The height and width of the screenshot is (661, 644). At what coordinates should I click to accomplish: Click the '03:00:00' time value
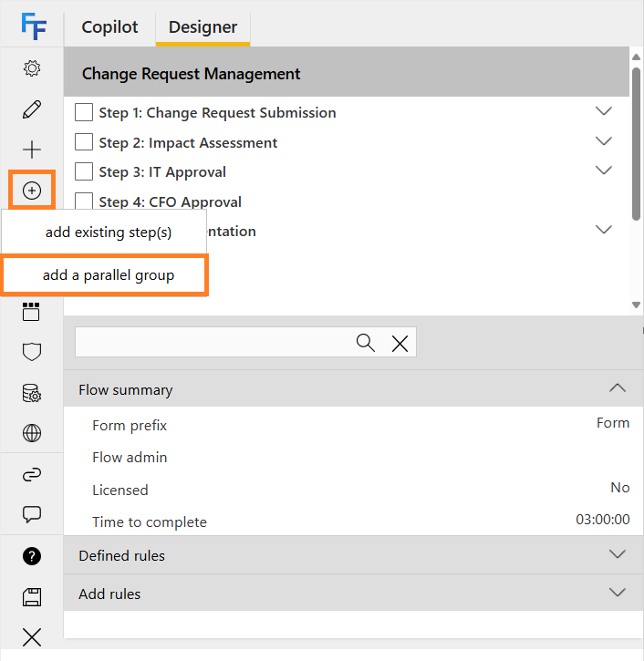tap(603, 520)
